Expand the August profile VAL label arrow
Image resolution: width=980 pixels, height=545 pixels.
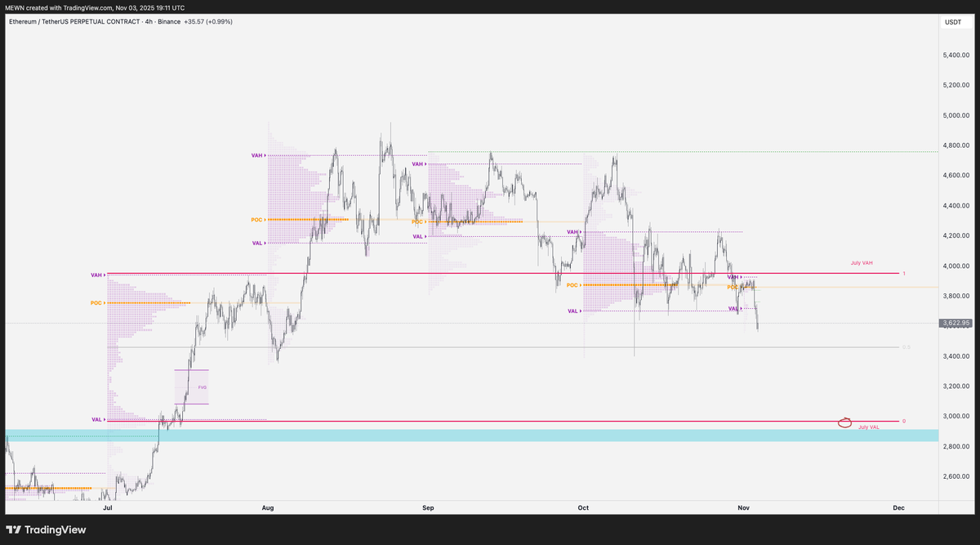(x=265, y=243)
